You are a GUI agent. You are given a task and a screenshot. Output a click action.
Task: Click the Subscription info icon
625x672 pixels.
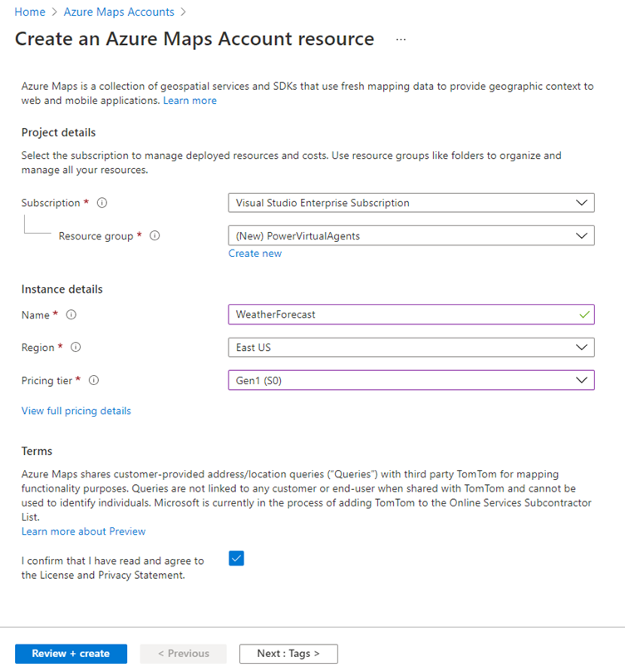coord(102,203)
